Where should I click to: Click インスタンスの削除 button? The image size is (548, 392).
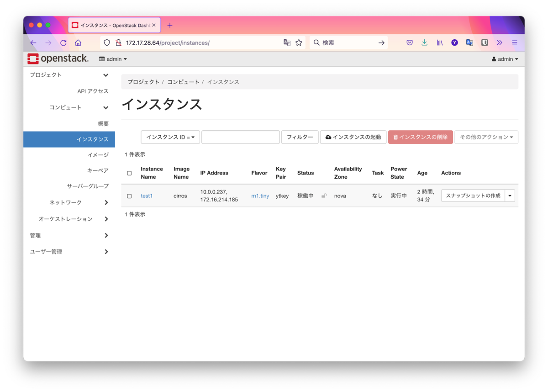420,137
